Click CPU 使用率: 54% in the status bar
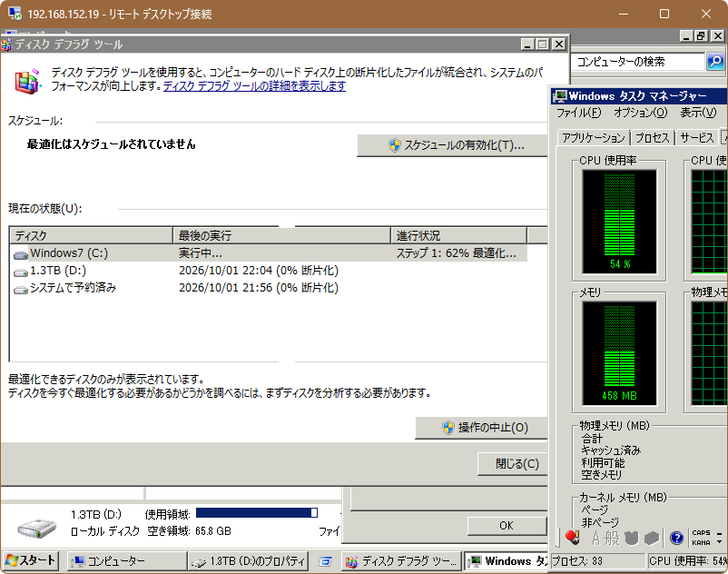This screenshot has height=574, width=728. click(x=688, y=561)
